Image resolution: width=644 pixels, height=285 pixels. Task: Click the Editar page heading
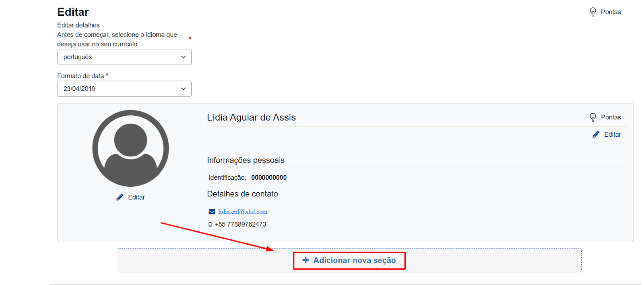coord(73,12)
